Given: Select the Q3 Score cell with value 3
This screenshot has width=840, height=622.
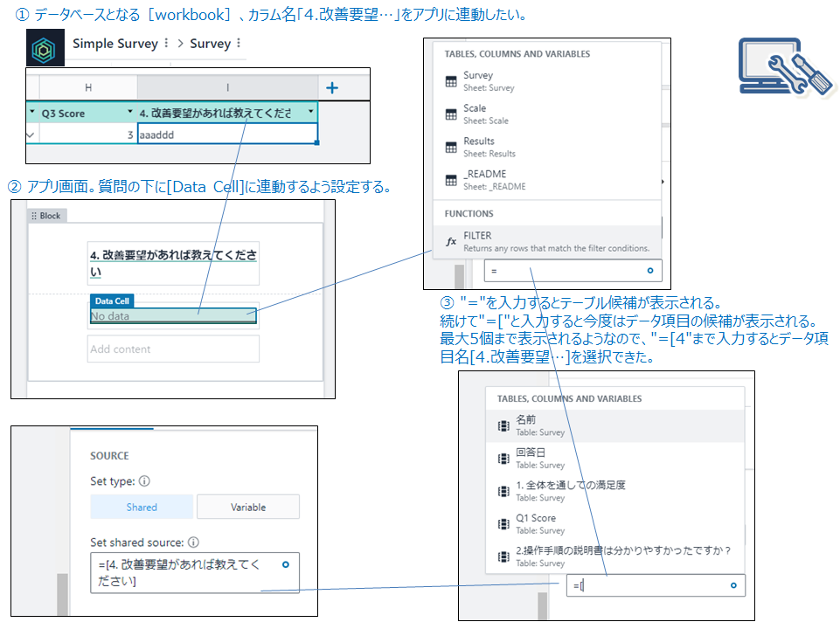Looking at the screenshot, I should pyautogui.click(x=87, y=135).
